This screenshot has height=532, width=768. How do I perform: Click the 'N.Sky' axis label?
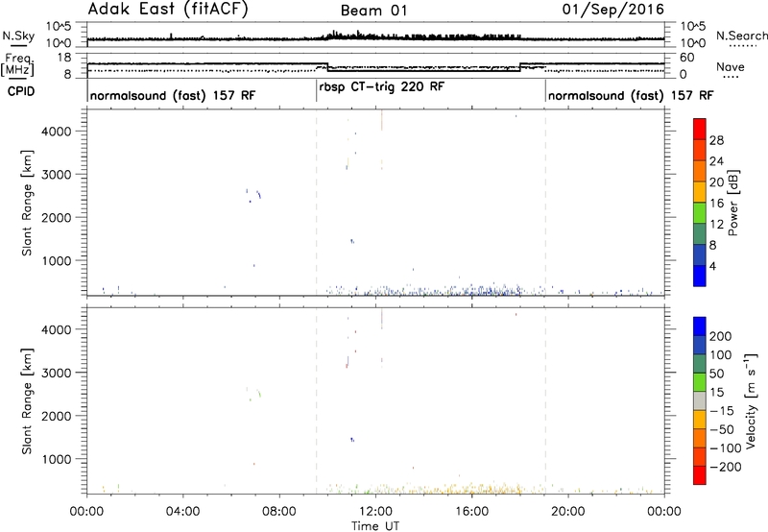pos(18,36)
